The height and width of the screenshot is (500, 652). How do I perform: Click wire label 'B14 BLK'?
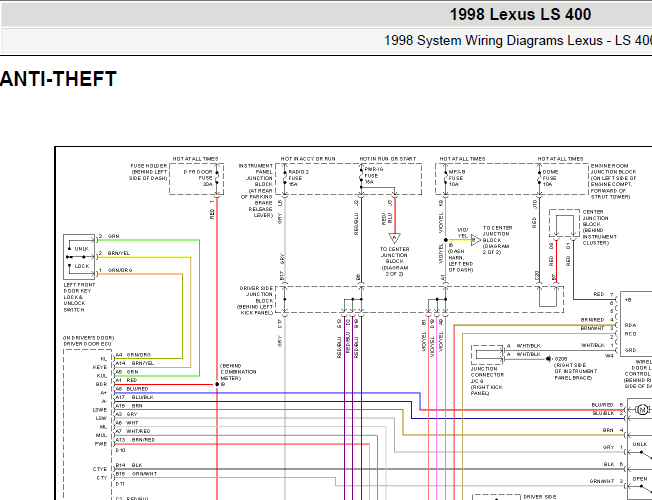coord(129,465)
